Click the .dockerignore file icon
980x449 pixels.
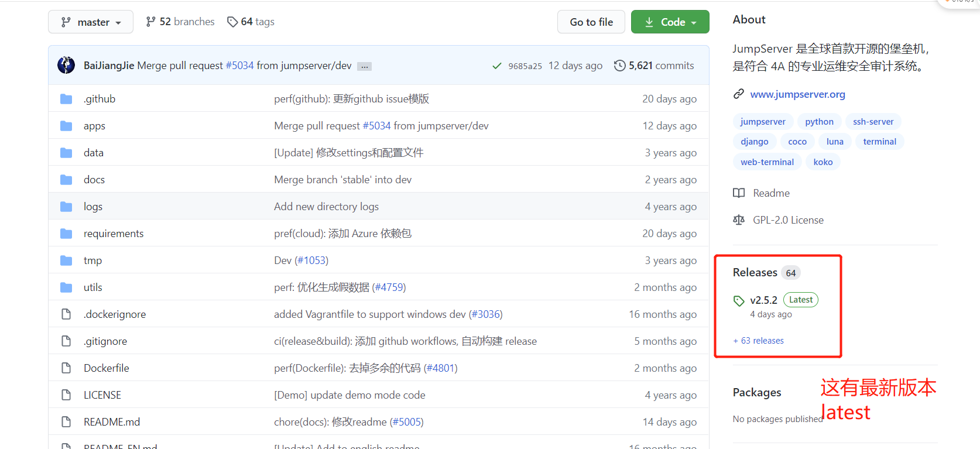pos(66,314)
